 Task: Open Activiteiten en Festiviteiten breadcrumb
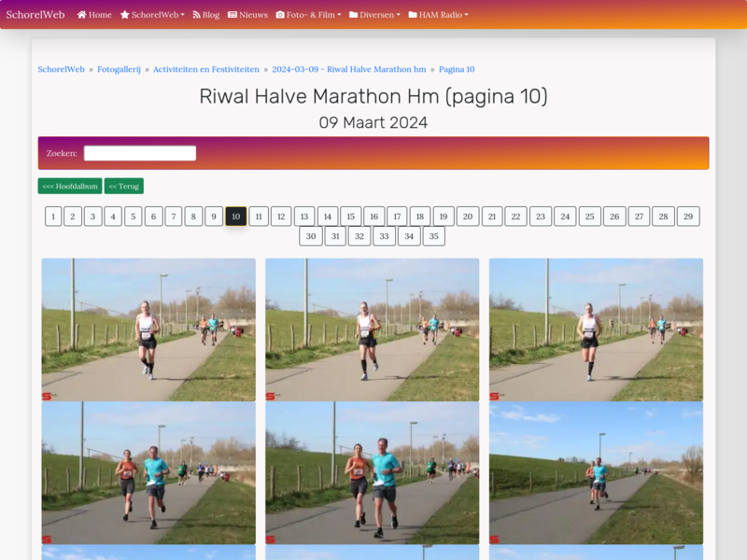pyautogui.click(x=206, y=69)
